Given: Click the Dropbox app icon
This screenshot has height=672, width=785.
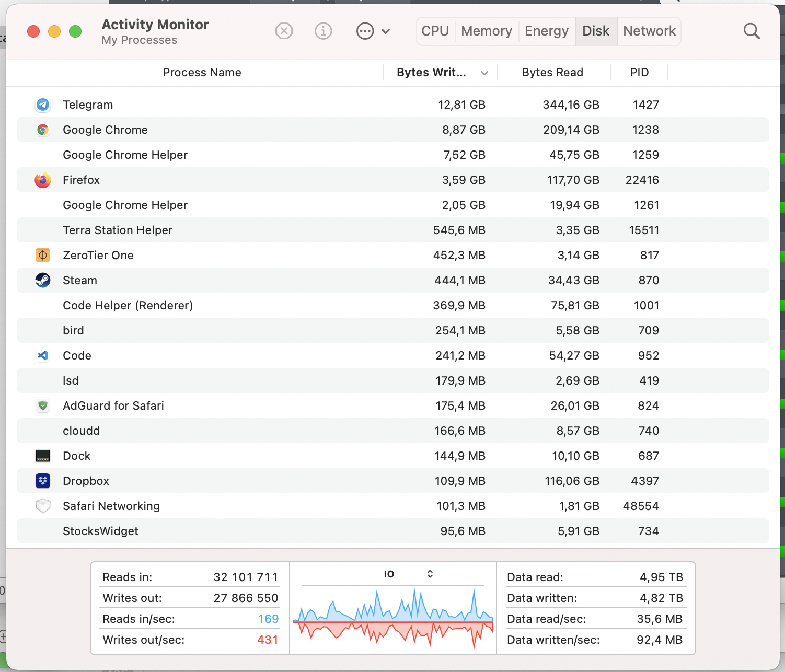Looking at the screenshot, I should 43,481.
